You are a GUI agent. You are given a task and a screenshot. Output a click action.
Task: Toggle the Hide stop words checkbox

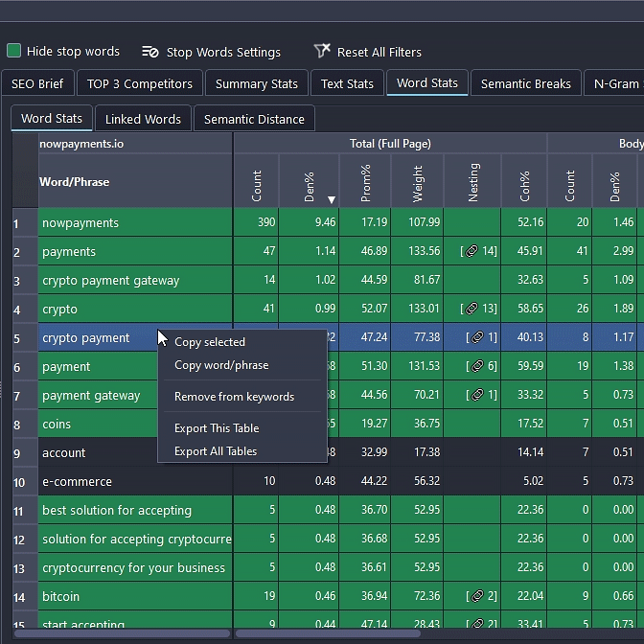(14, 51)
